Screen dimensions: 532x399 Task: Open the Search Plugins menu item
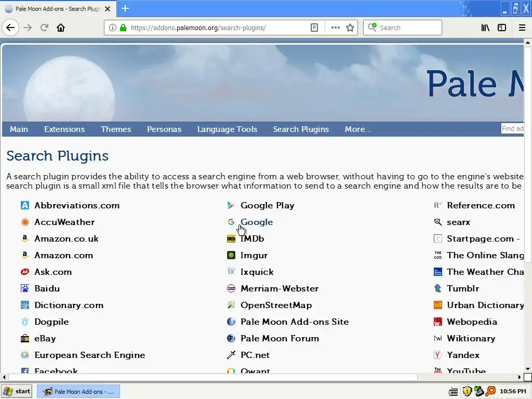click(x=301, y=129)
